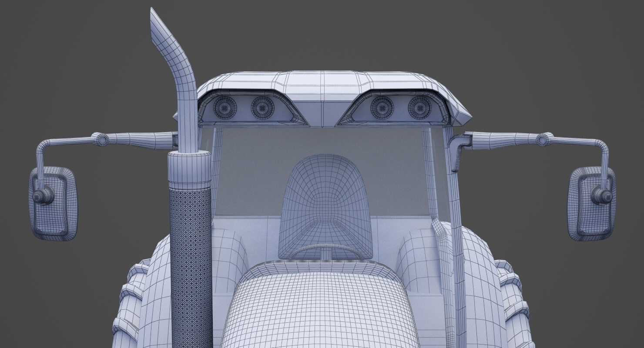This screenshot has height=348, width=644.
Task: Click the third roof headlight from left
Action: click(x=382, y=107)
